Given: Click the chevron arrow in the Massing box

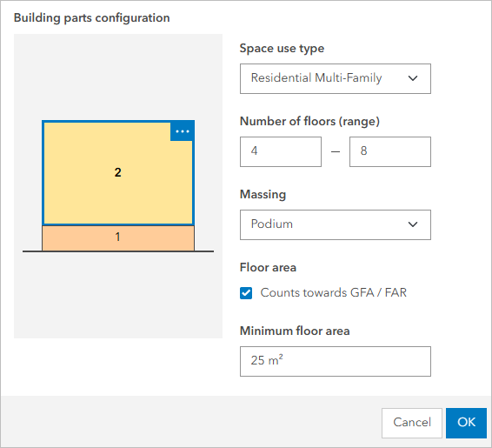Looking at the screenshot, I should (x=413, y=224).
